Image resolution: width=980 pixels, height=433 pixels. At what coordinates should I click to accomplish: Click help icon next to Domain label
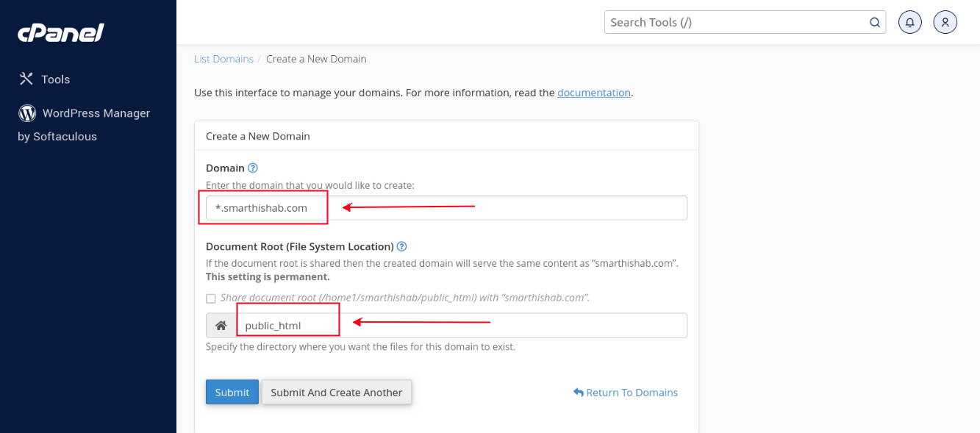(253, 168)
